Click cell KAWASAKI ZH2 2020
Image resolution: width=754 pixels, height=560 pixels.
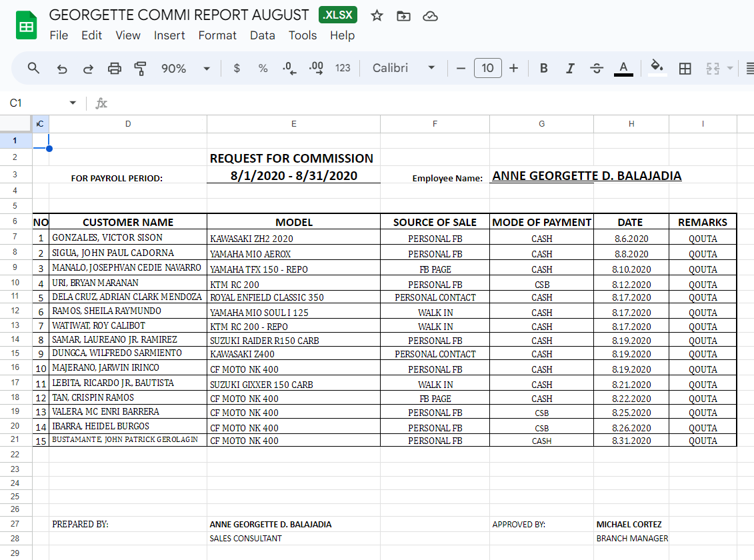tap(294, 238)
